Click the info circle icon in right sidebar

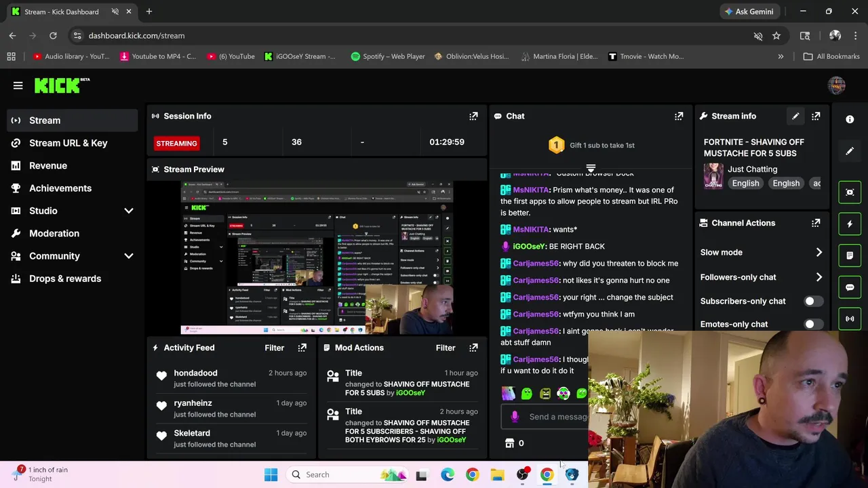point(850,119)
